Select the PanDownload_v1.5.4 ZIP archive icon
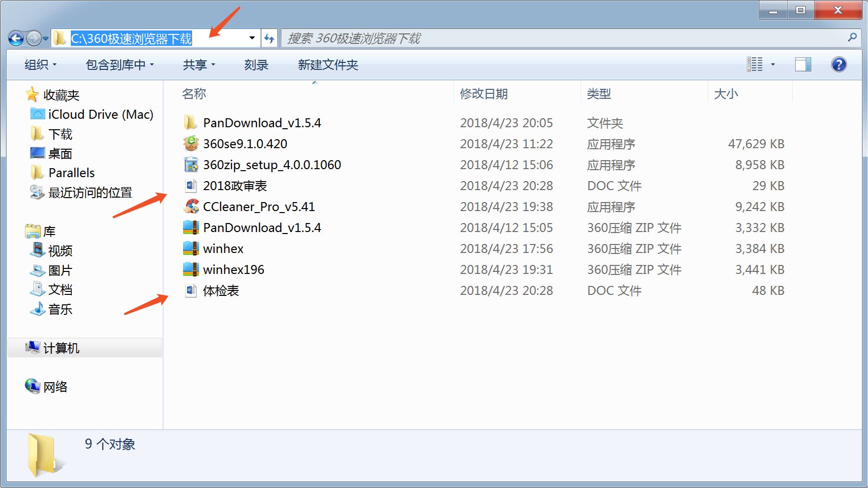 [191, 228]
